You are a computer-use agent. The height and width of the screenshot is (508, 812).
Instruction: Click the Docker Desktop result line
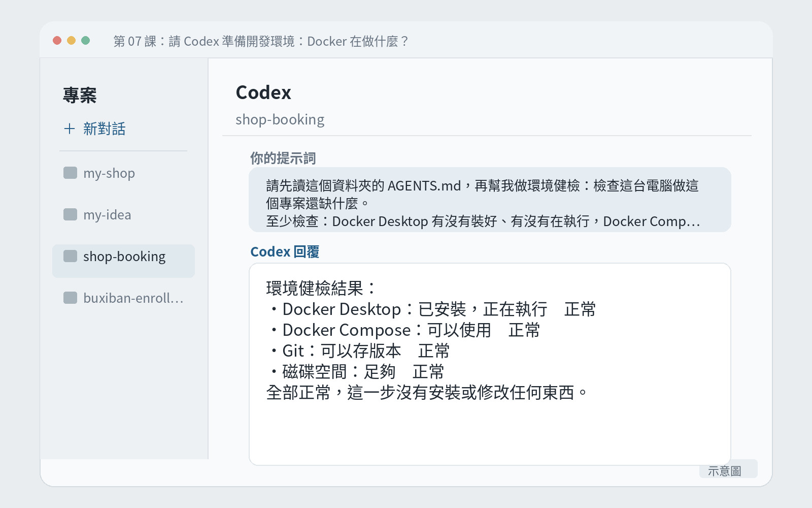[431, 309]
